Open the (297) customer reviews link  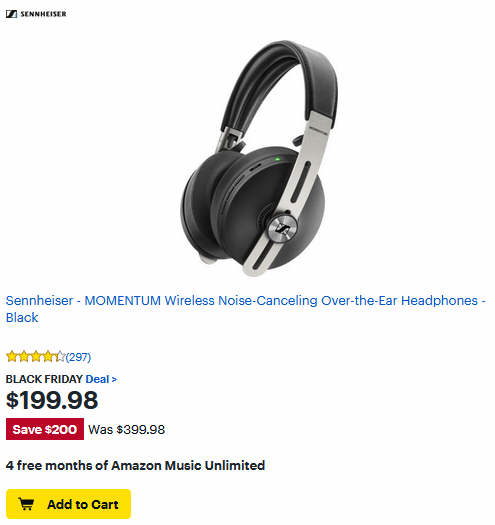[x=78, y=357]
